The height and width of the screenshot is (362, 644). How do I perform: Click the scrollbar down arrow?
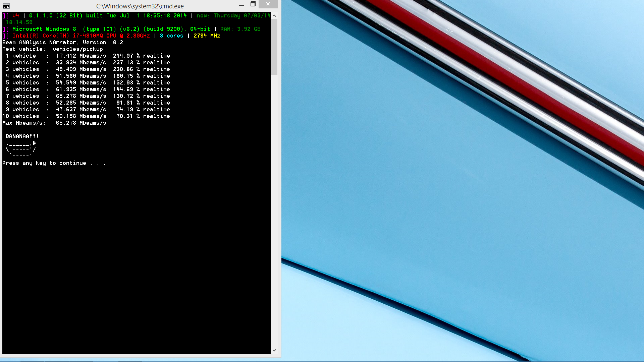pos(274,350)
